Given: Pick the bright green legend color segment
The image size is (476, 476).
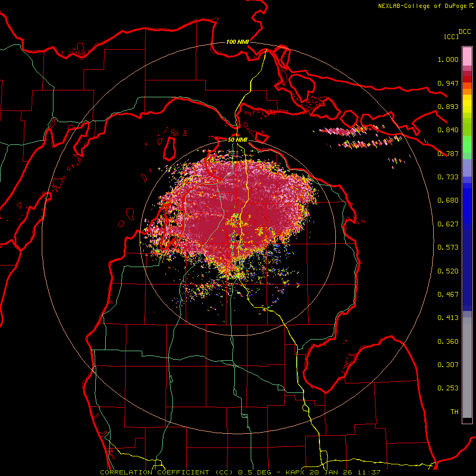Looking at the screenshot, I should [x=467, y=144].
